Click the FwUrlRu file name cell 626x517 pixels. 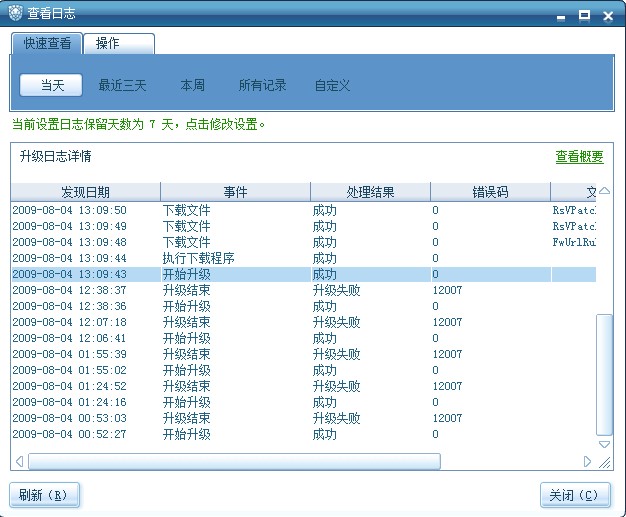point(574,242)
